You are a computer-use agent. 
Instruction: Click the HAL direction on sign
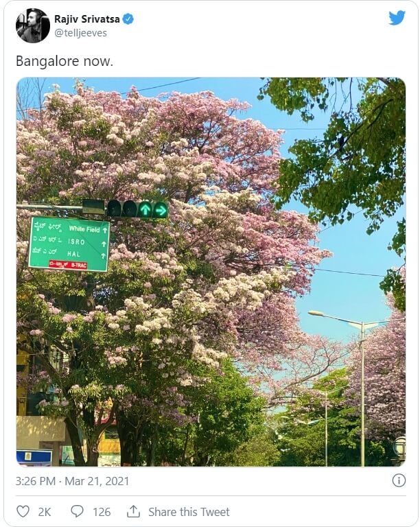pos(73,254)
